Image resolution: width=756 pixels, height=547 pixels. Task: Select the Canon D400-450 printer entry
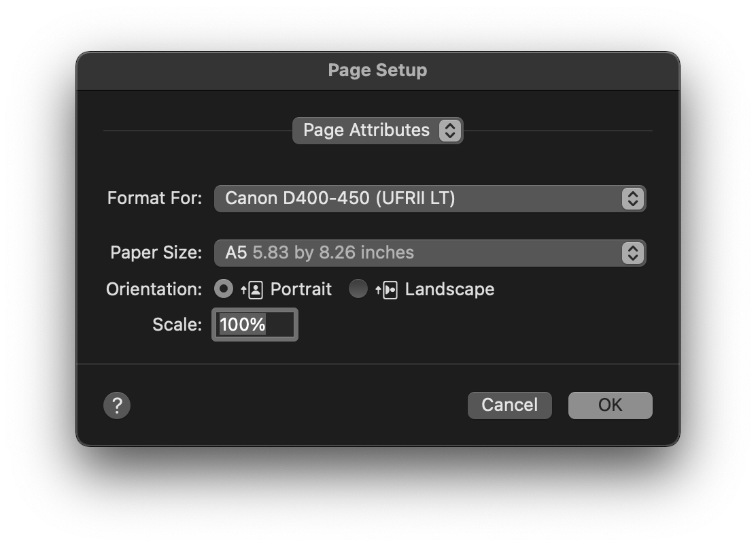coord(430,198)
